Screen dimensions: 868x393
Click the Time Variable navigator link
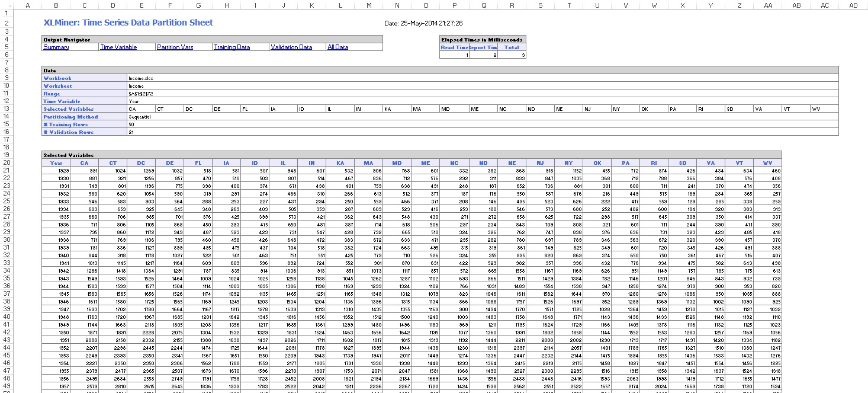tap(118, 47)
